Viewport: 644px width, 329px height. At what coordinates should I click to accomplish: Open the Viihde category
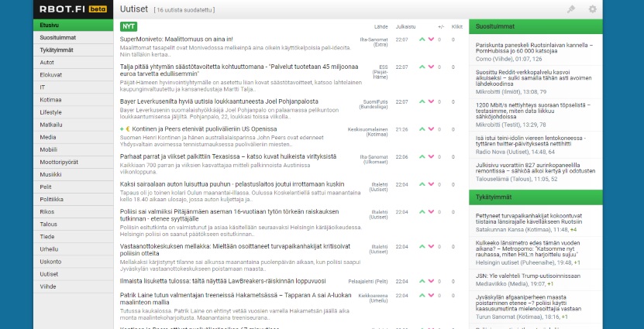pyautogui.click(x=73, y=286)
